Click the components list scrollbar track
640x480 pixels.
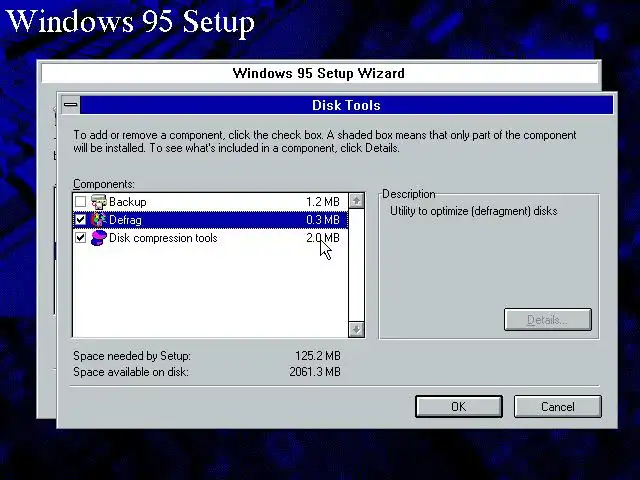[356, 265]
